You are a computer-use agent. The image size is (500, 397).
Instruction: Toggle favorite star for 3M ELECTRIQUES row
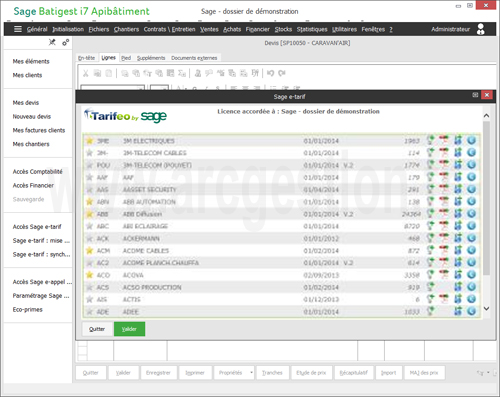click(89, 141)
